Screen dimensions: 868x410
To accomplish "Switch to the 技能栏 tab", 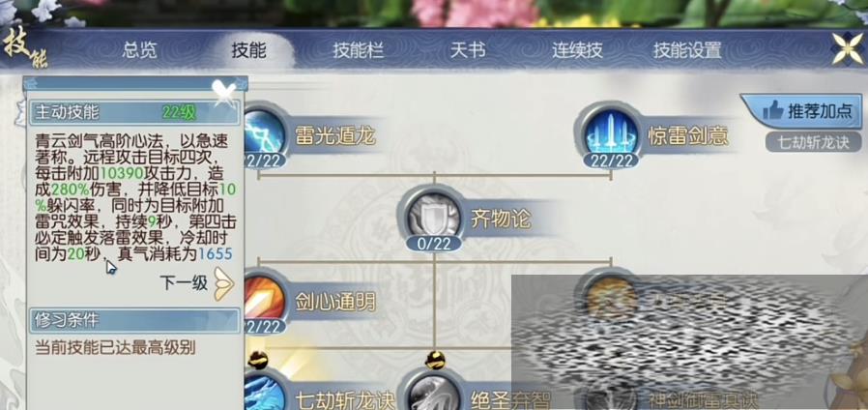I will 359,50.
